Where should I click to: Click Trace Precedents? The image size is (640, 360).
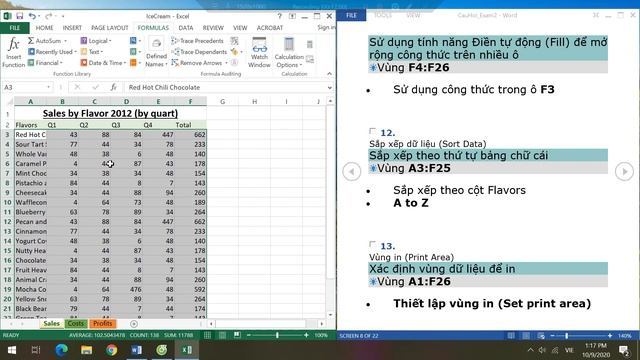point(198,41)
